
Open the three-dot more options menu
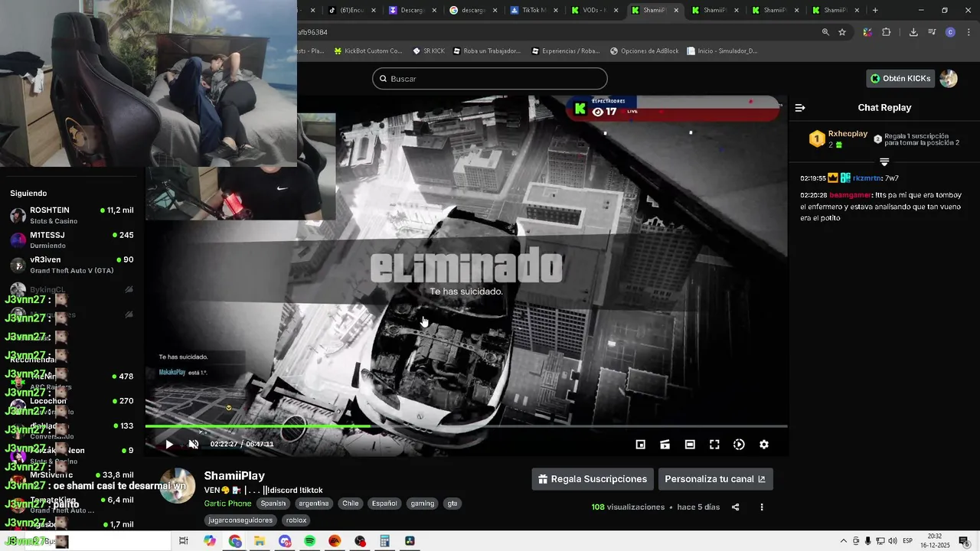[x=762, y=507]
